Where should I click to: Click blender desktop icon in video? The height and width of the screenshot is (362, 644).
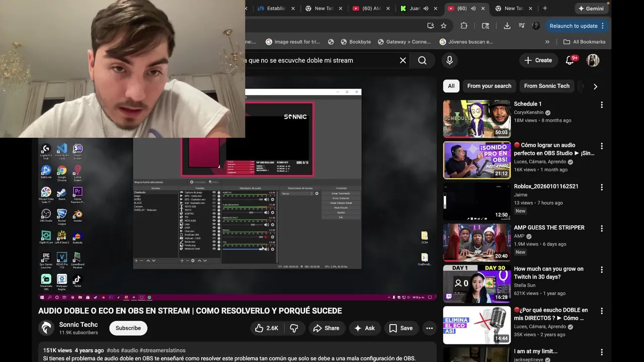click(77, 216)
